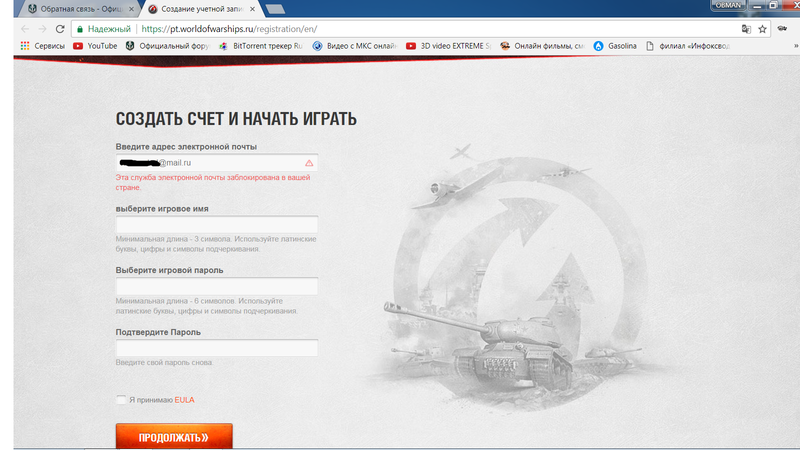Tick the Я принимаю EULA checkbox
Image resolution: width=800 pixels, height=450 pixels.
(121, 399)
